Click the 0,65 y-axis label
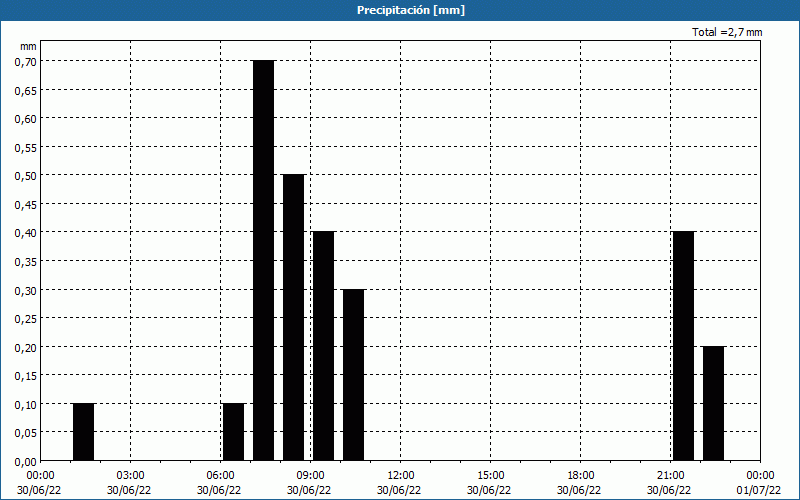The height and width of the screenshot is (500, 800). click(x=26, y=90)
